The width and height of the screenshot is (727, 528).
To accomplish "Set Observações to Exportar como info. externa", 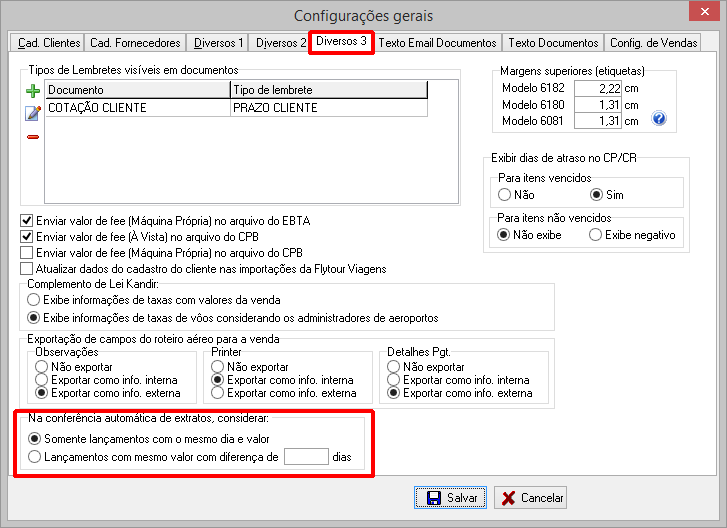I will point(42,393).
